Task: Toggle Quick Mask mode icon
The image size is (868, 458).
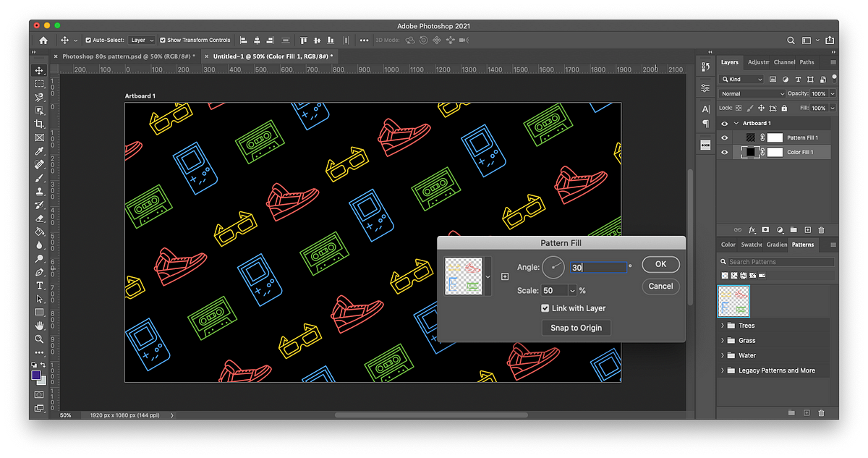Action: click(39, 394)
